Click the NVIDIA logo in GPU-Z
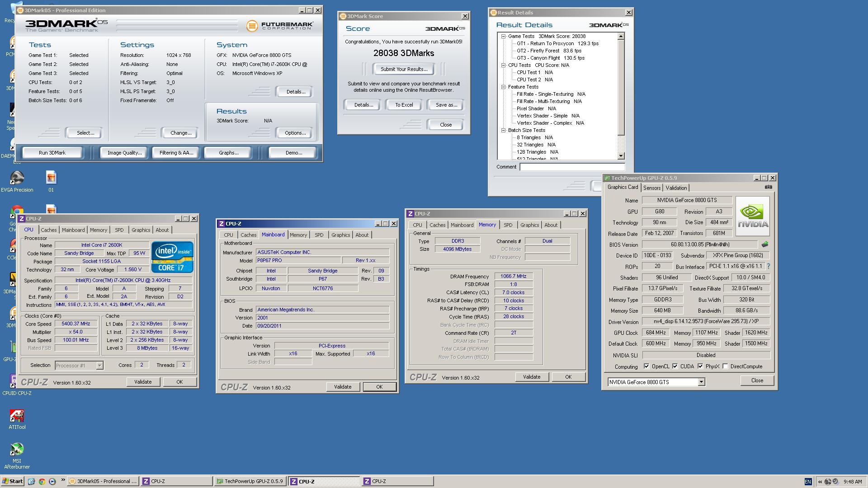Image resolution: width=868 pixels, height=488 pixels. click(x=752, y=216)
